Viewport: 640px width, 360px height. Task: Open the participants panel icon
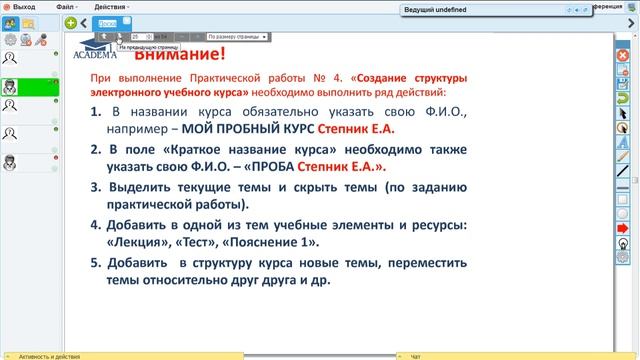pyautogui.click(x=10, y=24)
